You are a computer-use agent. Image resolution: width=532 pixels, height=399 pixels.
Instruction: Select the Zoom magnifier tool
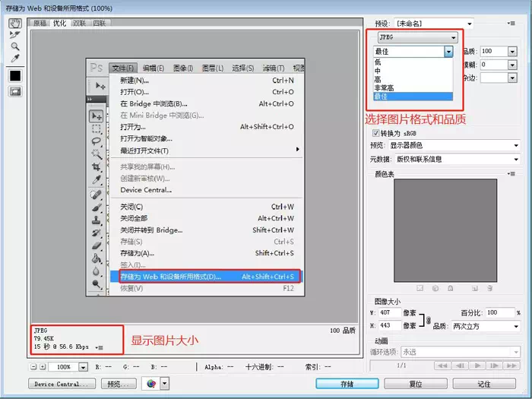[x=14, y=46]
